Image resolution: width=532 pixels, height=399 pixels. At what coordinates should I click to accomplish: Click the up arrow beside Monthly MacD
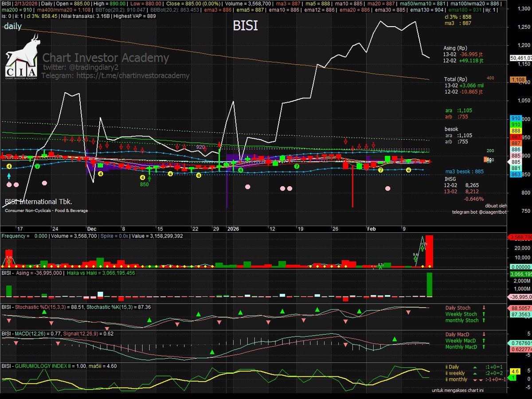[484, 347]
